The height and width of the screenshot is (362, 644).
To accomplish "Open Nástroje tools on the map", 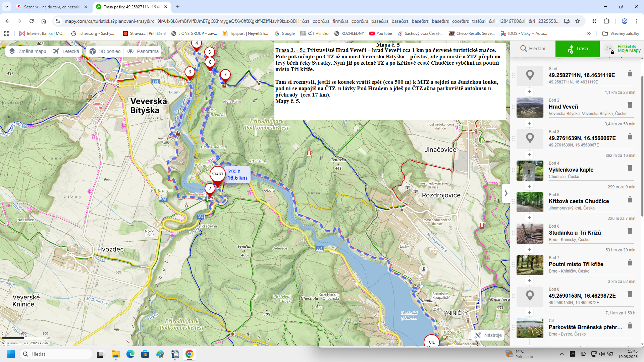I will point(488,335).
